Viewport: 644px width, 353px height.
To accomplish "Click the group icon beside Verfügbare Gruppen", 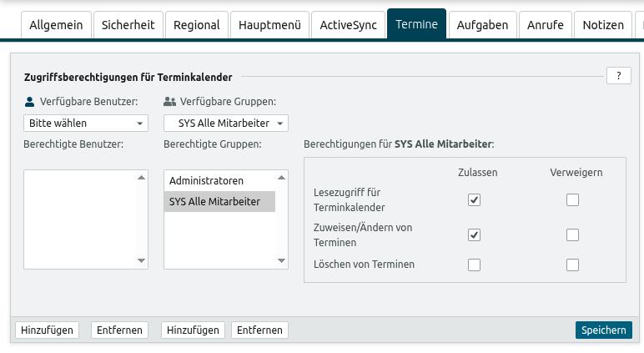I will (x=169, y=102).
